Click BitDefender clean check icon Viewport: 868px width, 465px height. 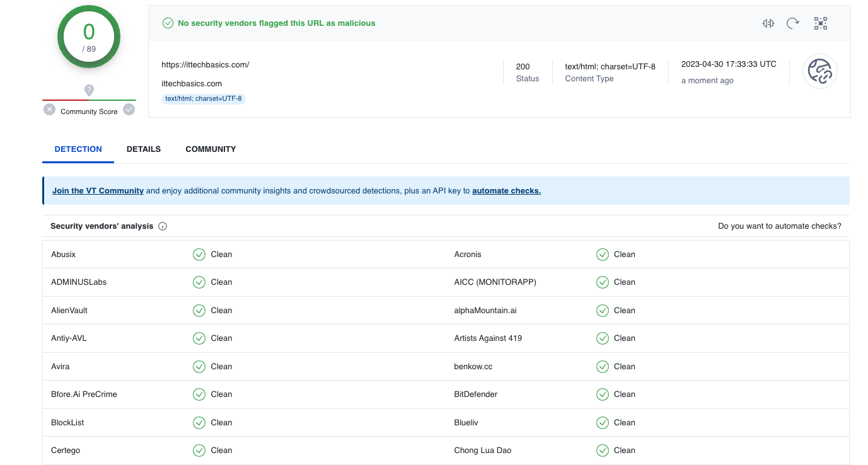click(x=603, y=394)
